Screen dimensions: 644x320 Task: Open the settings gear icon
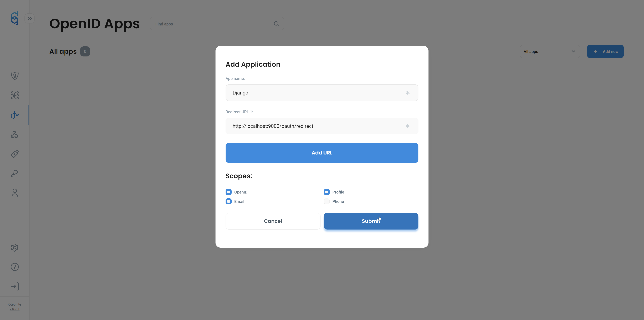14,248
